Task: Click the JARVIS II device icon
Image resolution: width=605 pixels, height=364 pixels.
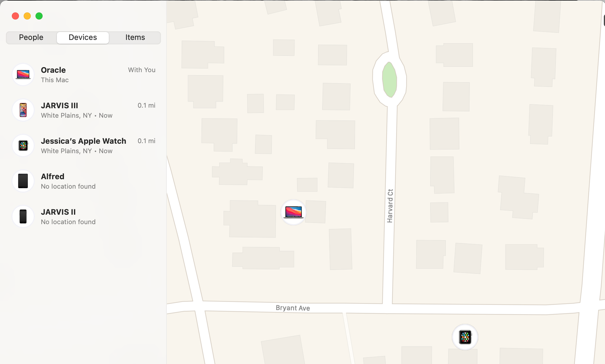Action: click(x=23, y=216)
